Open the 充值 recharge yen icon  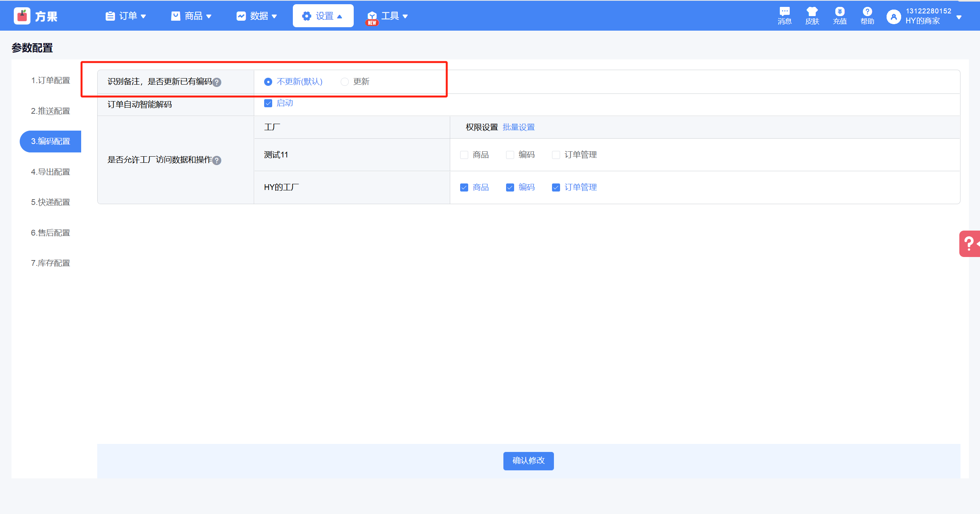840,11
